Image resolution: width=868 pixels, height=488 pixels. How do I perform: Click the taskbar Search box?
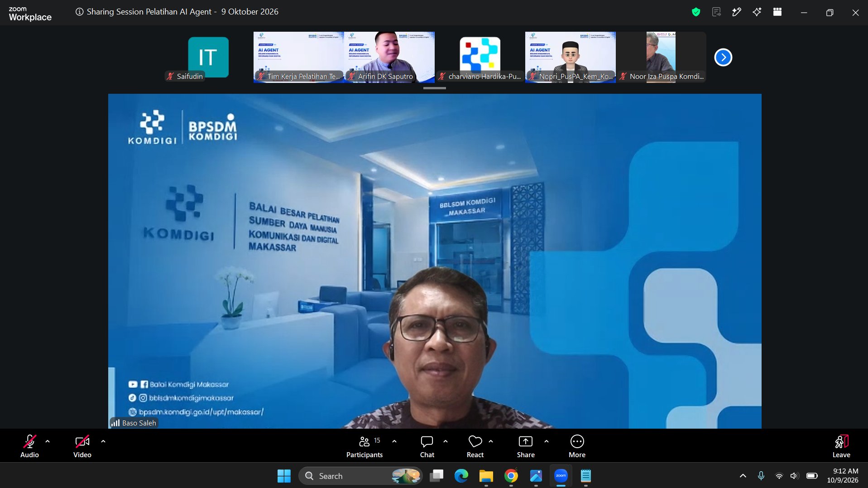tap(360, 476)
